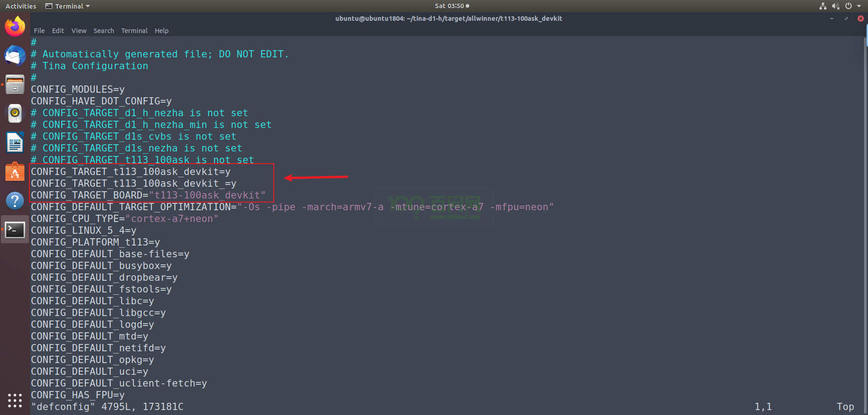Show Applications grid at dock bottom
Image resolution: width=868 pixels, height=415 pixels.
[x=15, y=400]
